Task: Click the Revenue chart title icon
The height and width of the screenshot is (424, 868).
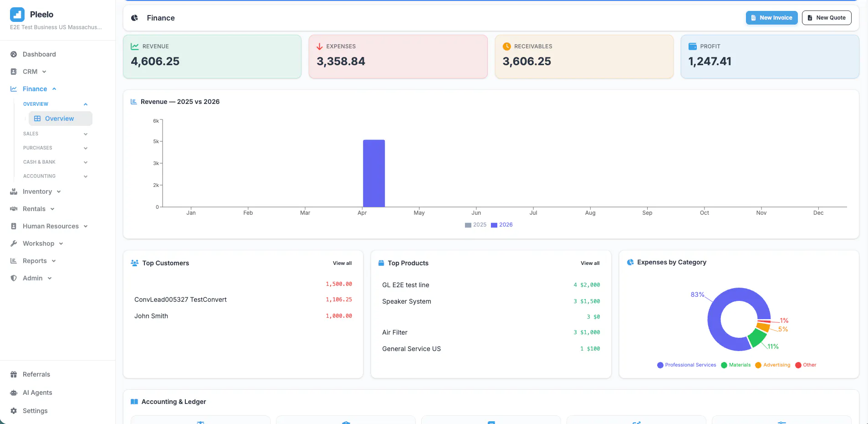Action: 134,102
